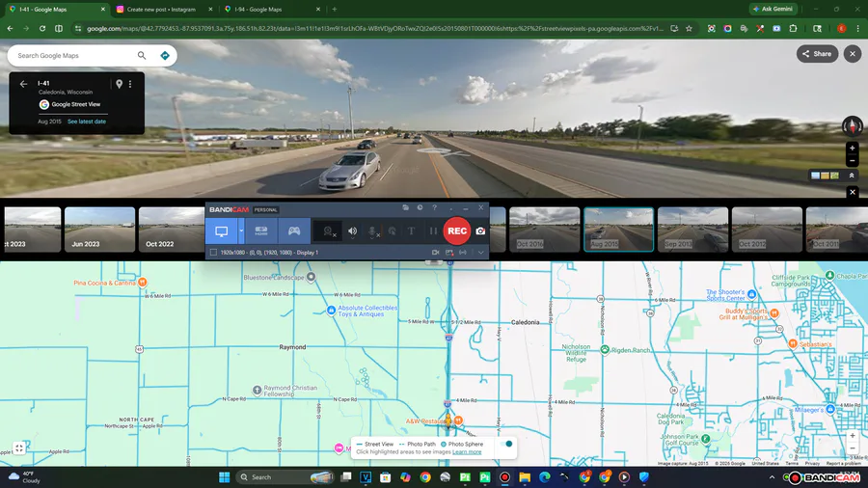Image resolution: width=868 pixels, height=488 pixels.
Task: Collapse Street View imagery strip chevron
Action: click(x=852, y=176)
